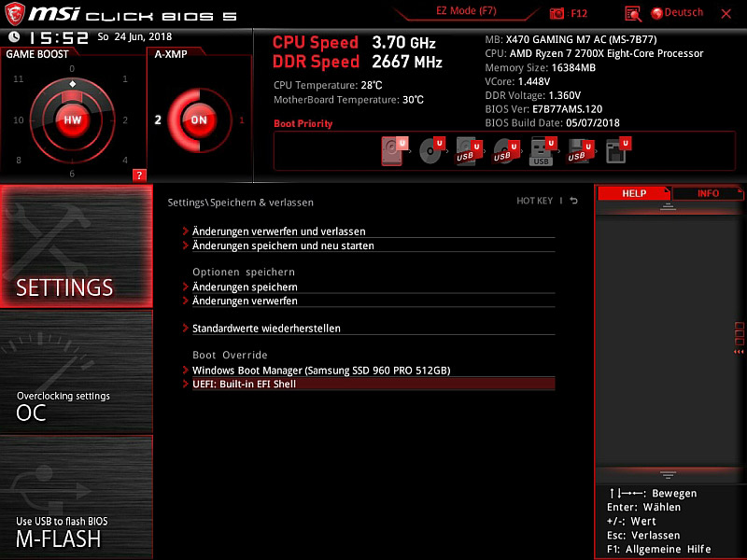Click the Boot Override section heading
The width and height of the screenshot is (747, 560).
(230, 355)
